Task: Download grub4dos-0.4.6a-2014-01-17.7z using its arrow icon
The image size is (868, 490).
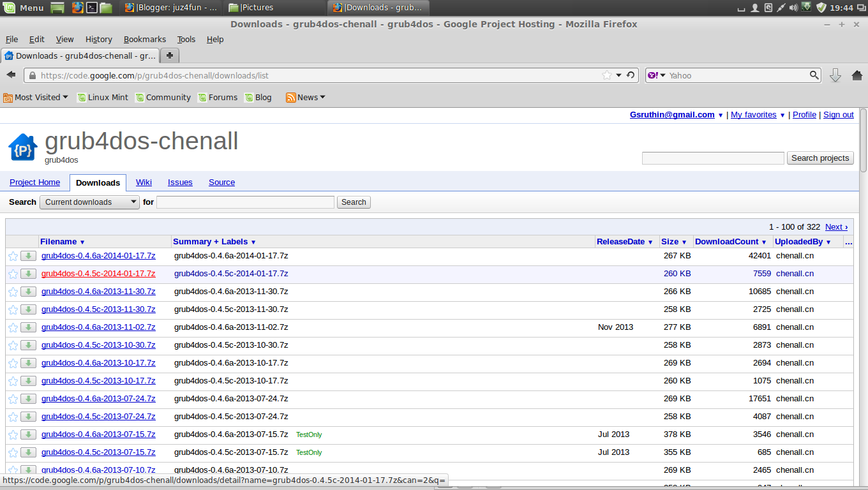Action: pos(28,256)
